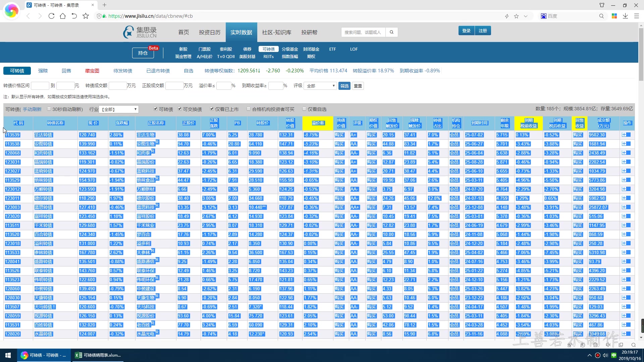Screen dimensions: 644x362
Task: Open a new browser tab with plus
Action: coord(104,5)
